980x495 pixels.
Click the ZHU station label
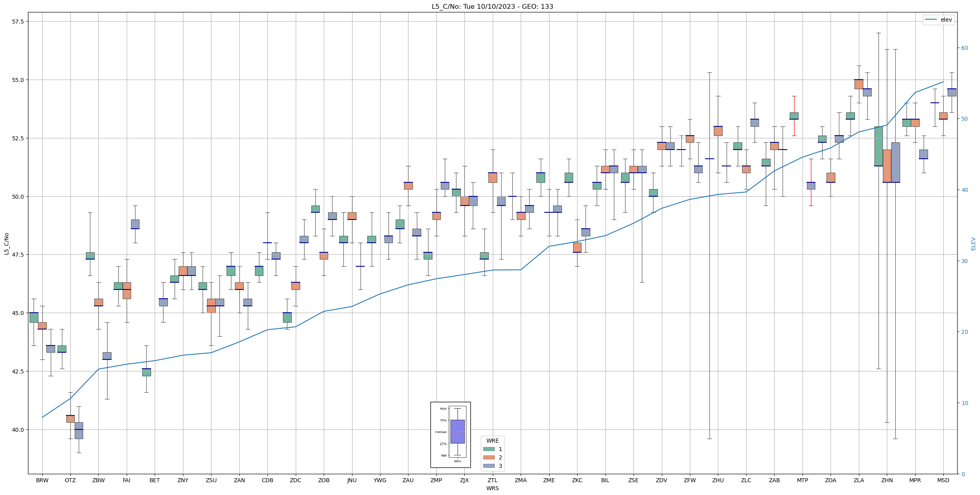(718, 480)
